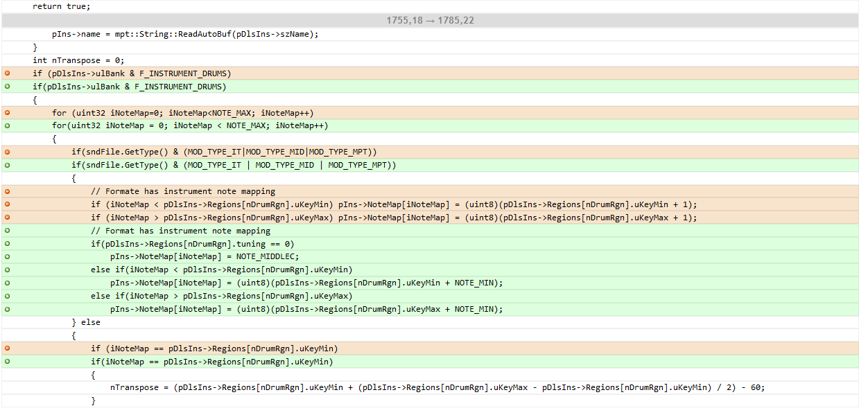The image size is (868, 415).
Task: Click the removed line ending "uKeyMin + 1);"
Action: click(430, 205)
